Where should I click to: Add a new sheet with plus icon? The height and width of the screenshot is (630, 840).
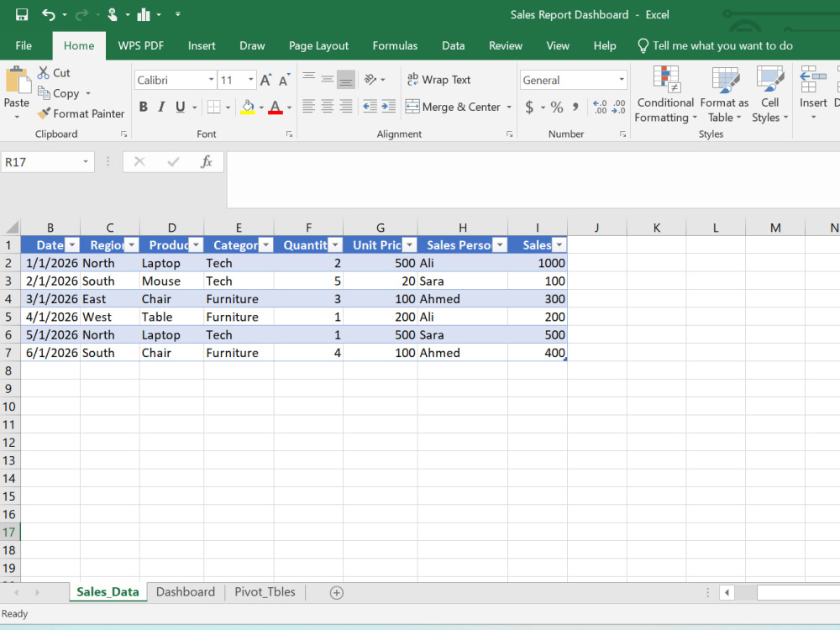tap(337, 592)
